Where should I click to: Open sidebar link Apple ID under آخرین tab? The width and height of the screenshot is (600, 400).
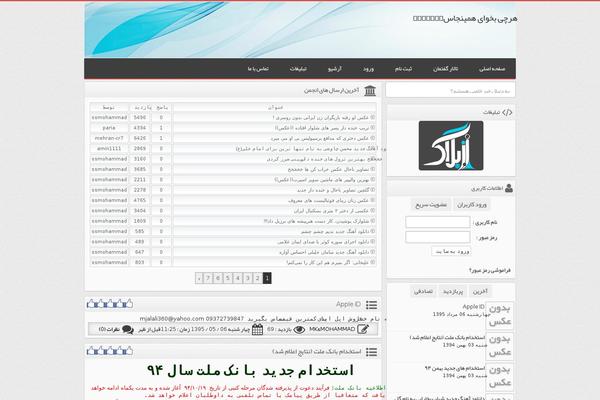pos(473,307)
